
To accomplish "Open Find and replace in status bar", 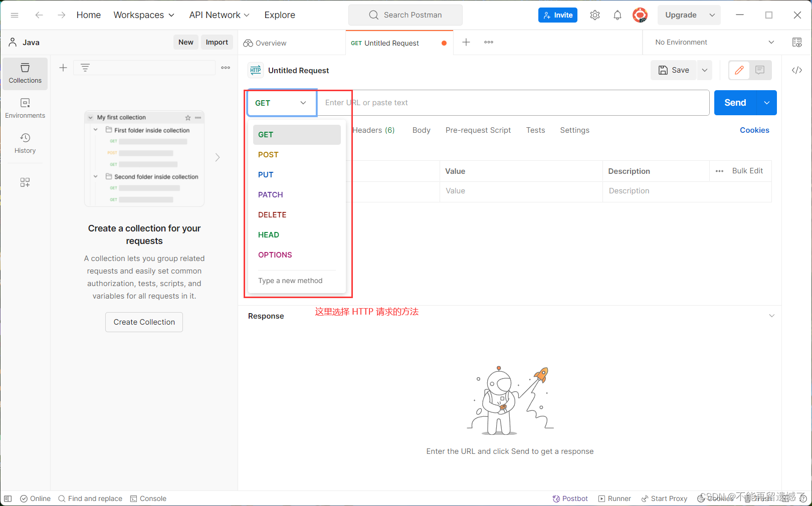I will (x=90, y=498).
